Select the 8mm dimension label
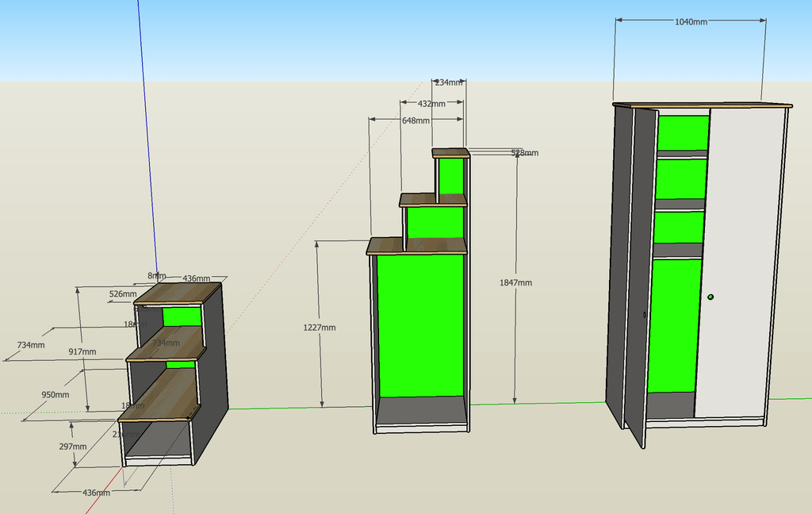Image resolution: width=812 pixels, height=514 pixels. [157, 276]
